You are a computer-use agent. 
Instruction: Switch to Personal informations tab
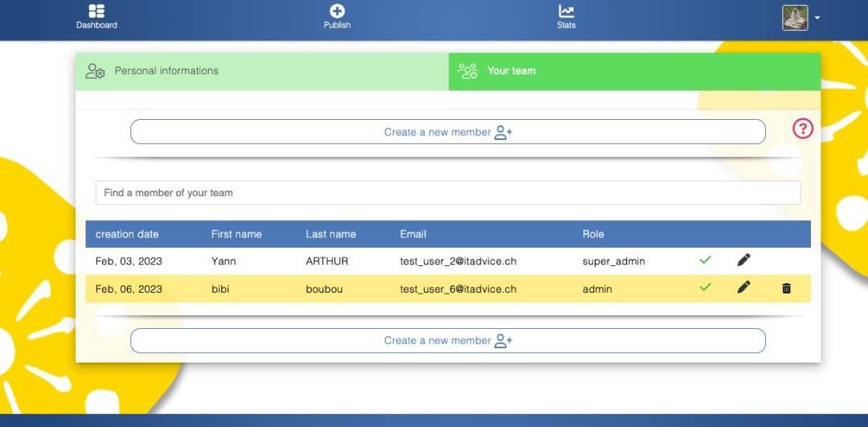262,72
